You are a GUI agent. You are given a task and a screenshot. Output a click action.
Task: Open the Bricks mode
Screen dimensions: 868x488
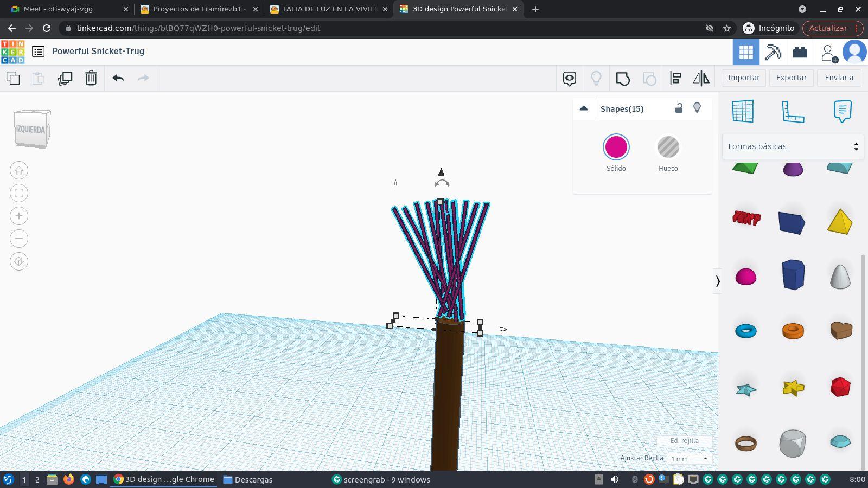[800, 52]
